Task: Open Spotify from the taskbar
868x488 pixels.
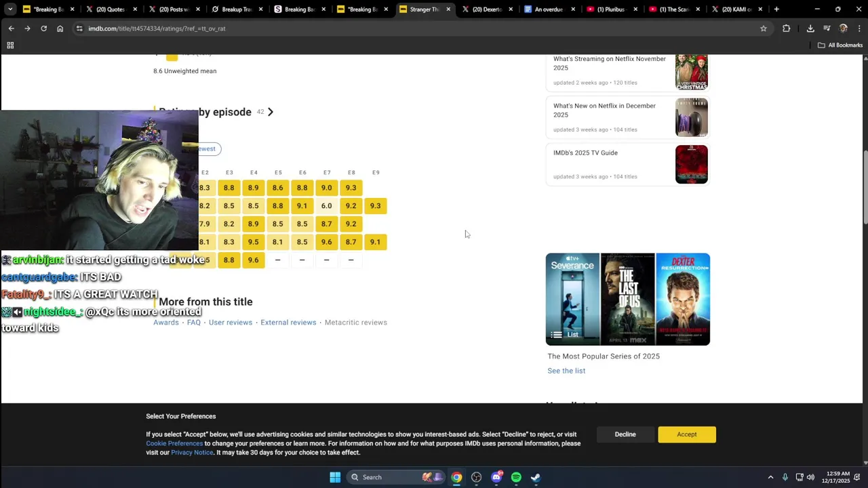Action: point(516,477)
